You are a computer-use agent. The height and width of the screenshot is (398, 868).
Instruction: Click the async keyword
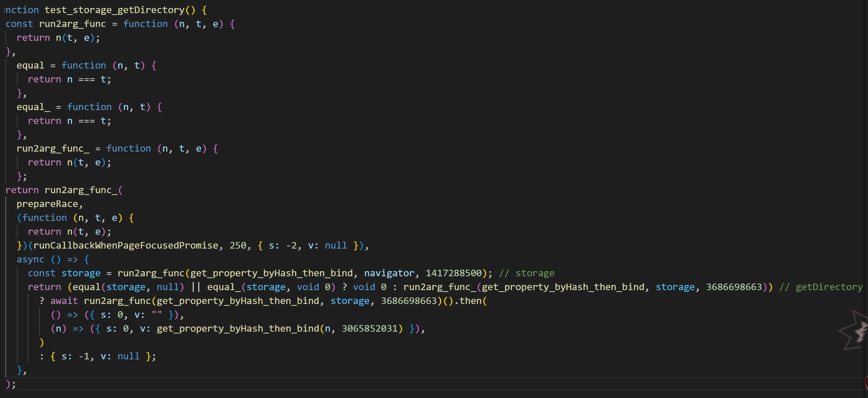coord(31,260)
